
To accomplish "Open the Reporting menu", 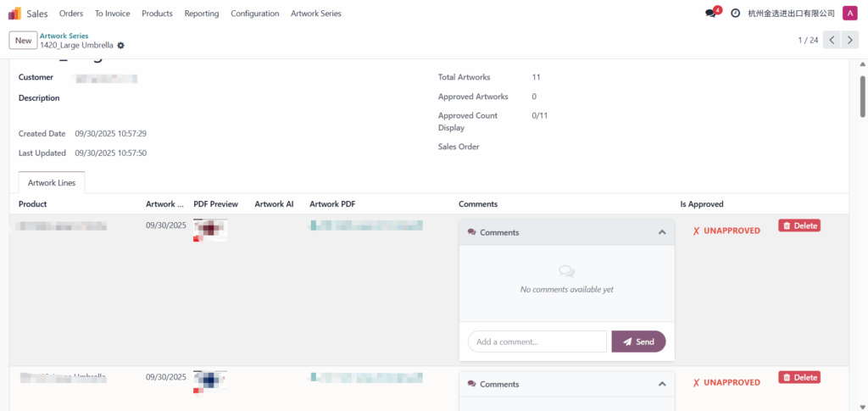I will pos(201,14).
